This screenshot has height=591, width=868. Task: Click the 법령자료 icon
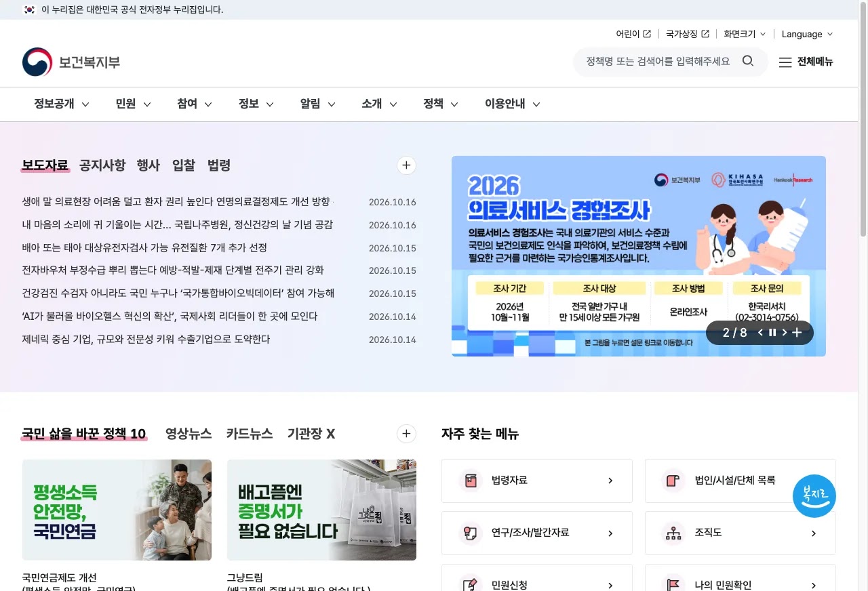pyautogui.click(x=470, y=481)
